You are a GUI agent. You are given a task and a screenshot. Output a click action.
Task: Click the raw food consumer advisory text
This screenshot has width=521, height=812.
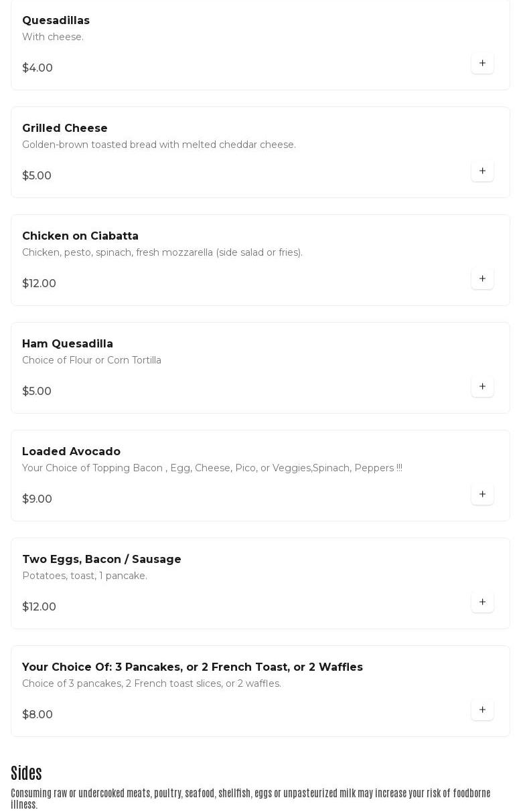250,799
